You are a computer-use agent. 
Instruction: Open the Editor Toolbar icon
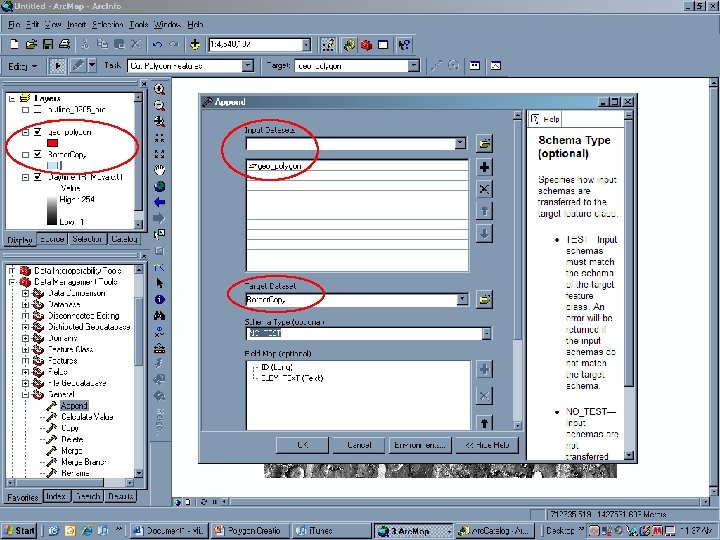click(328, 45)
